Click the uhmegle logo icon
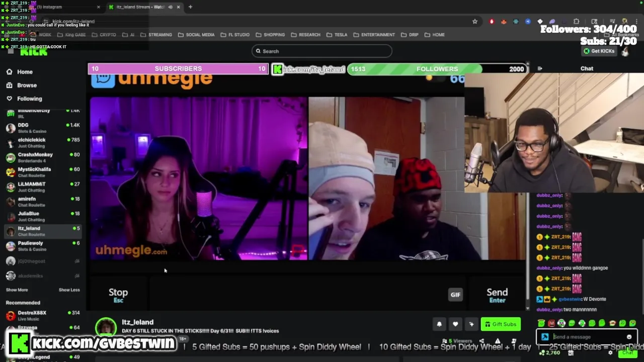Image resolution: width=644 pixels, height=362 pixels. [x=103, y=79]
